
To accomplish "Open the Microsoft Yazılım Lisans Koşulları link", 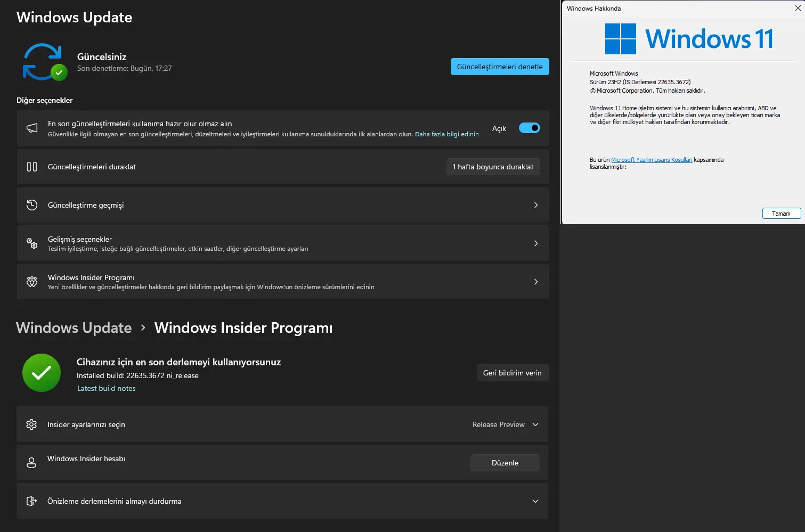I will pyautogui.click(x=652, y=160).
